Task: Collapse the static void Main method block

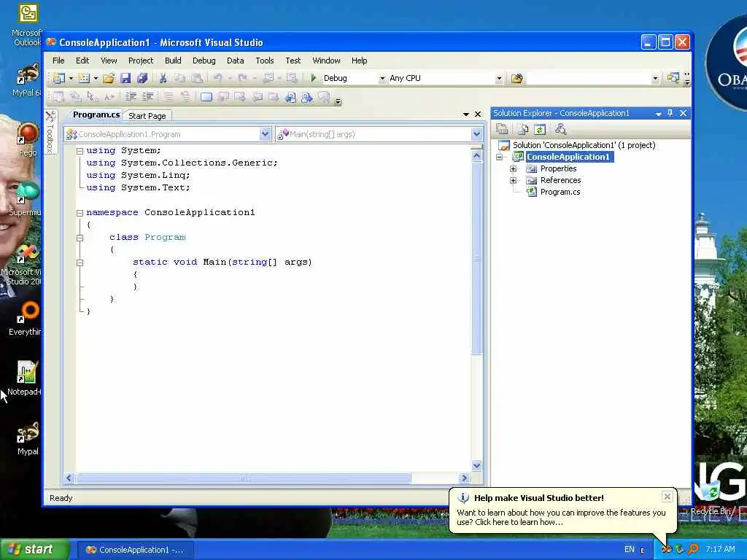Action: click(x=80, y=262)
